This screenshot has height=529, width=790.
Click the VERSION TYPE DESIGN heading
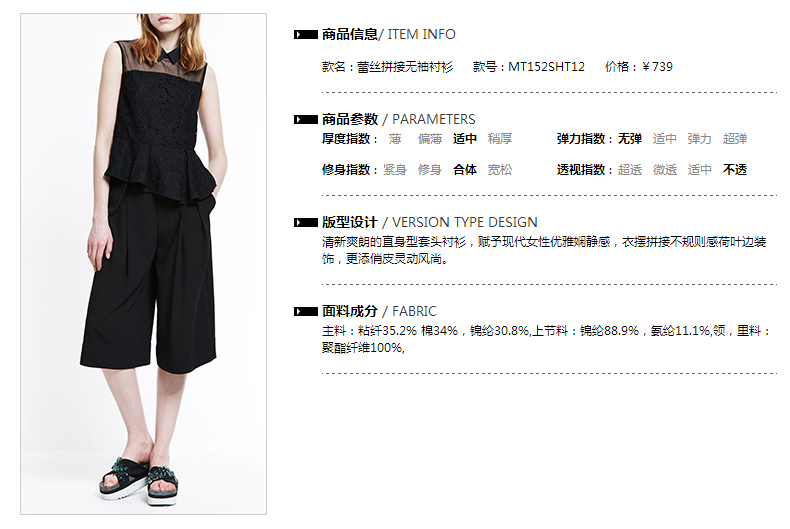pos(465,222)
